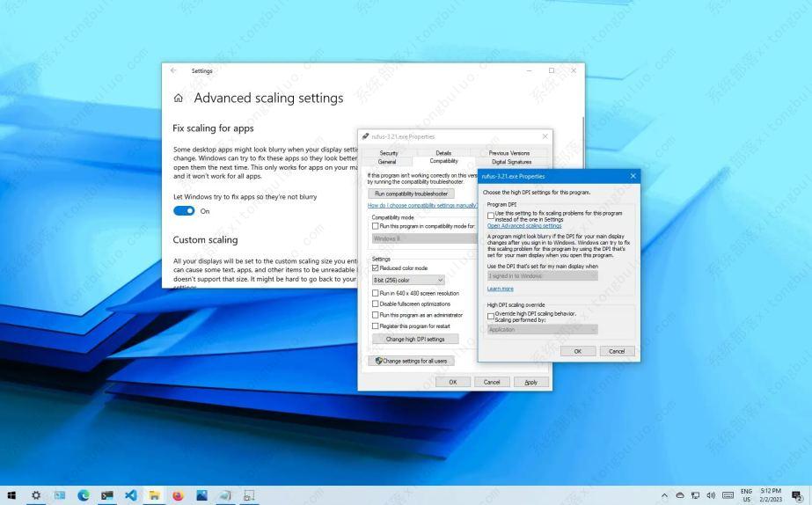The width and height of the screenshot is (812, 505).
Task: Click Run compatibility troubleshooter button
Action: click(x=411, y=194)
